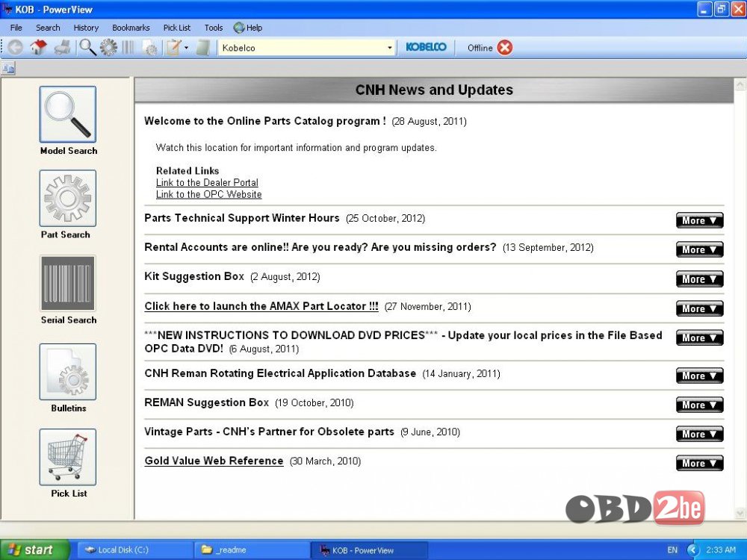Screen dimensions: 747x560
Task: Open the Tools menu
Action: click(x=214, y=28)
